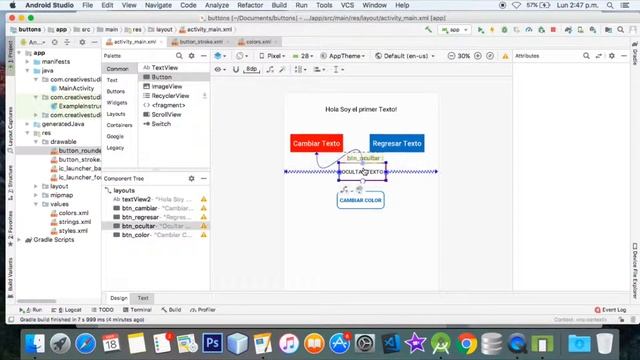This screenshot has width=640, height=360.
Task: Select the red Cambiar Texto button on canvas
Action: click(316, 143)
